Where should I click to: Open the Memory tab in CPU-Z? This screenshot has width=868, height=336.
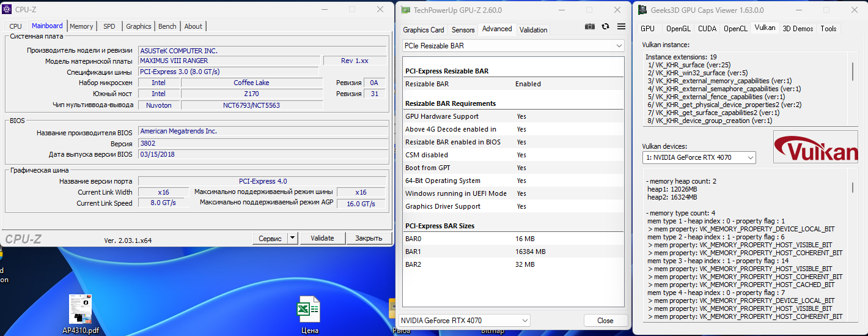click(81, 26)
